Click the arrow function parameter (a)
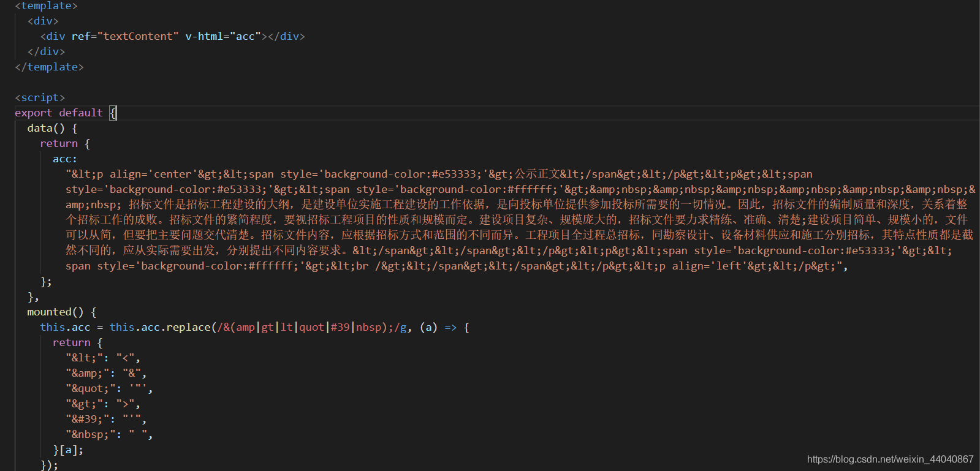Viewport: 980px width, 471px height. (x=428, y=327)
